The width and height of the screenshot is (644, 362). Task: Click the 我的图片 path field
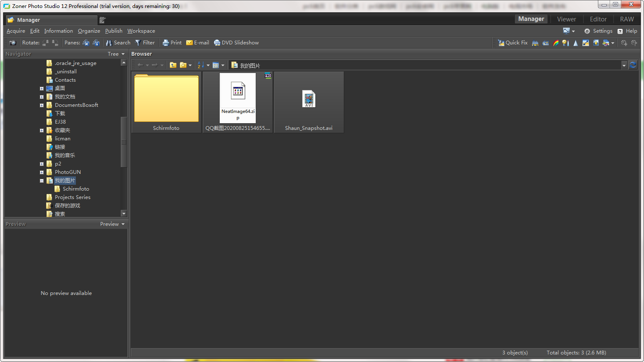pos(425,65)
